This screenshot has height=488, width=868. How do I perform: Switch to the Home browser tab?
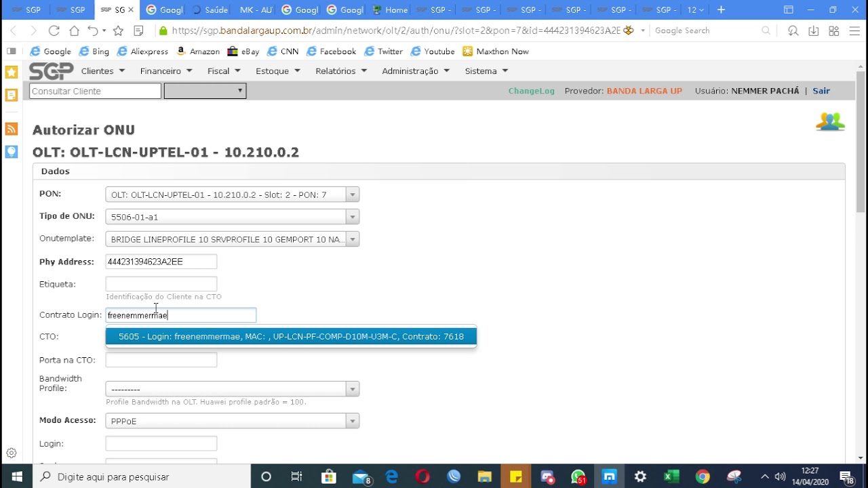click(390, 9)
